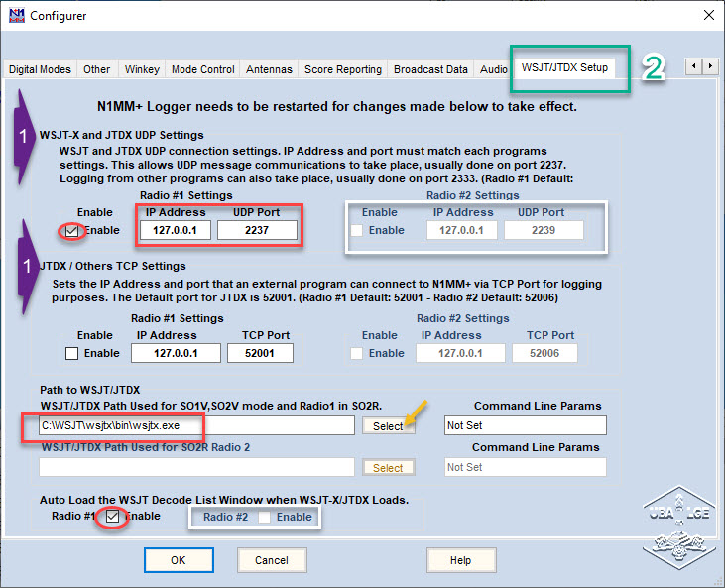Switch to the Mode Control tab
Screen dimensions: 725x588
coord(203,69)
